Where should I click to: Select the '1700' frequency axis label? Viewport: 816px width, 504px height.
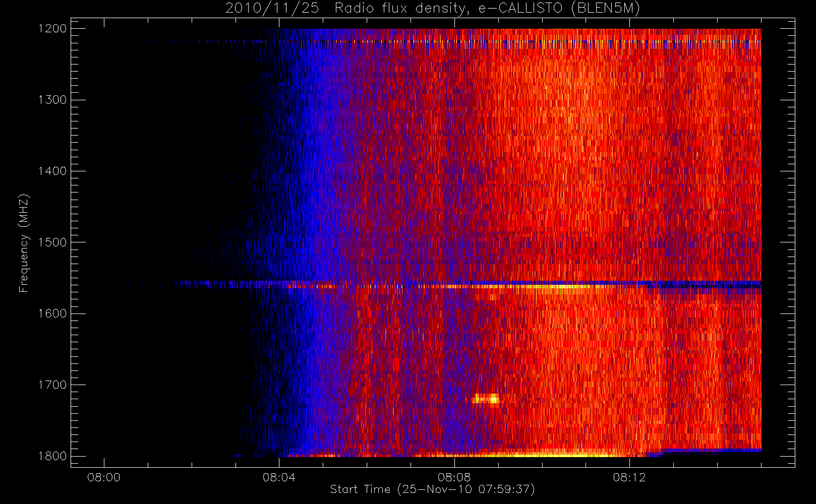click(52, 385)
